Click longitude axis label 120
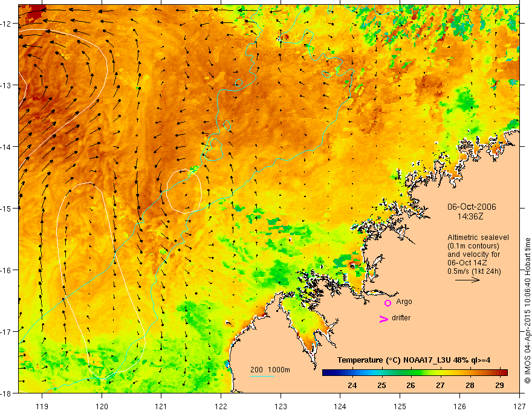The width and height of the screenshot is (532, 411). pyautogui.click(x=102, y=406)
